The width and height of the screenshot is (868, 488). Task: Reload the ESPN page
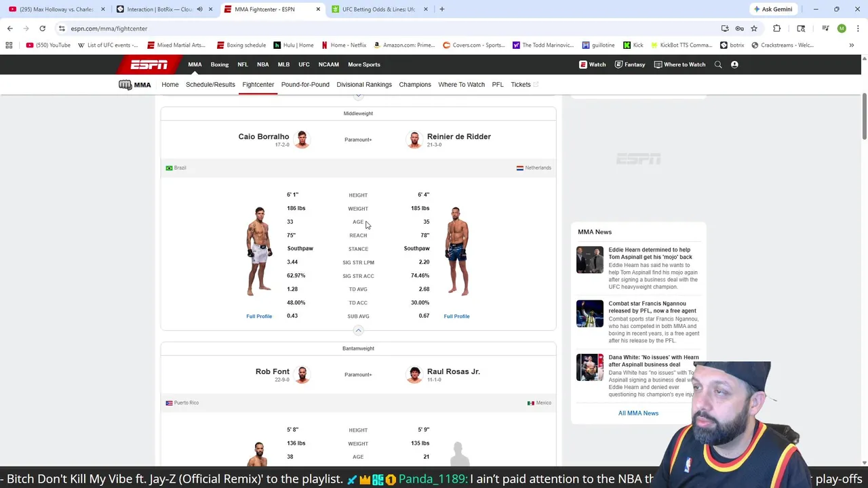(42, 28)
